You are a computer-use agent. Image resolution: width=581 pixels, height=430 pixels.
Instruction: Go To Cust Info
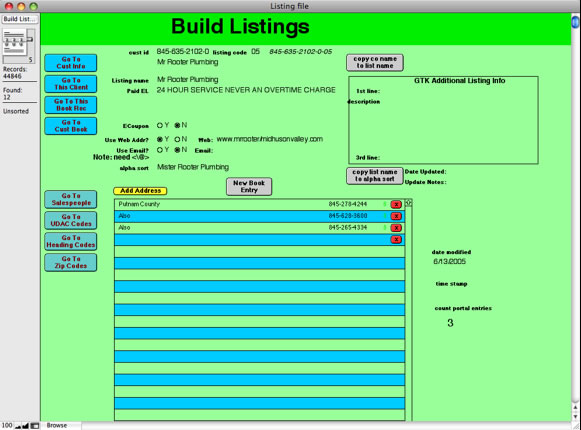pyautogui.click(x=71, y=63)
